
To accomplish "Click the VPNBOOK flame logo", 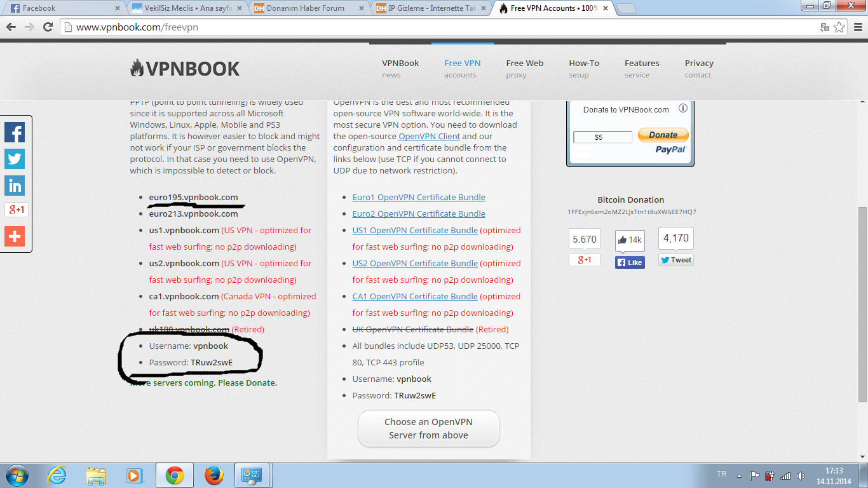I will pyautogui.click(x=185, y=68).
